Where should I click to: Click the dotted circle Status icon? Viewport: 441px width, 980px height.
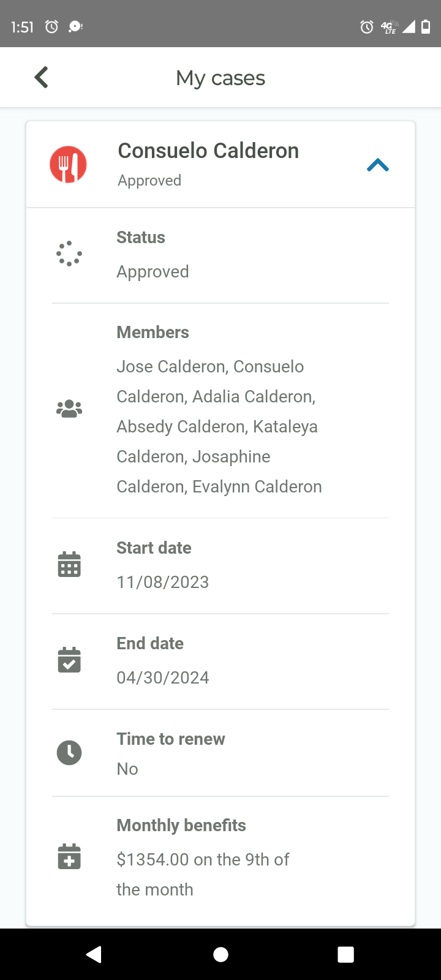(69, 254)
